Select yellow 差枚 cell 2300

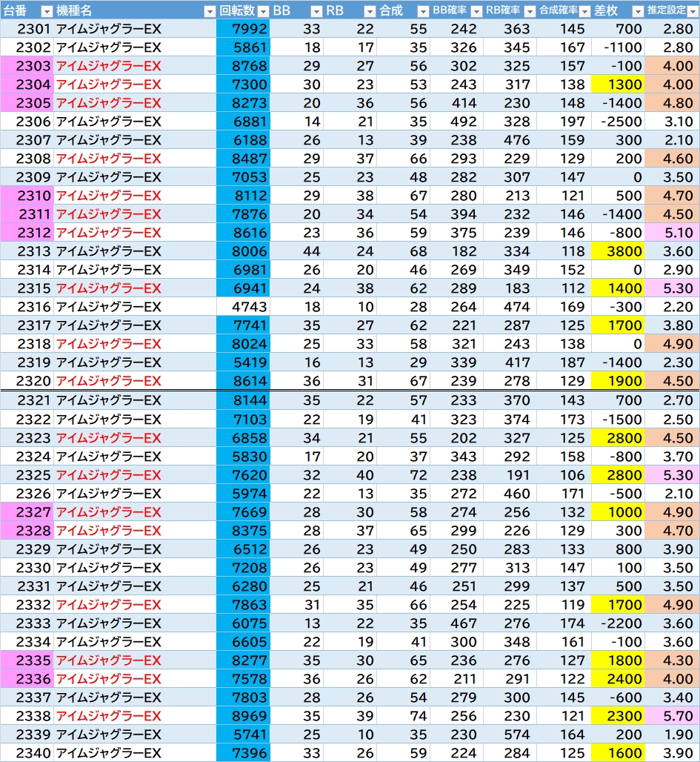pyautogui.click(x=618, y=716)
